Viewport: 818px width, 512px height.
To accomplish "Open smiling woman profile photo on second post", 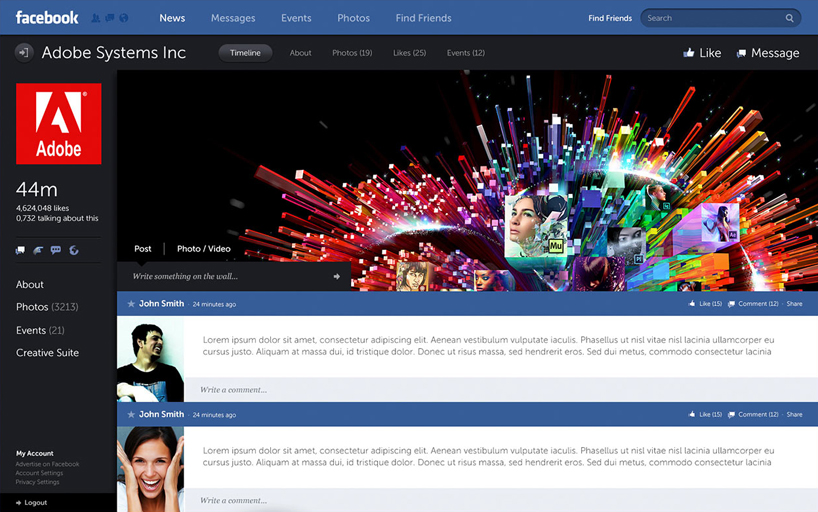I will [x=150, y=469].
